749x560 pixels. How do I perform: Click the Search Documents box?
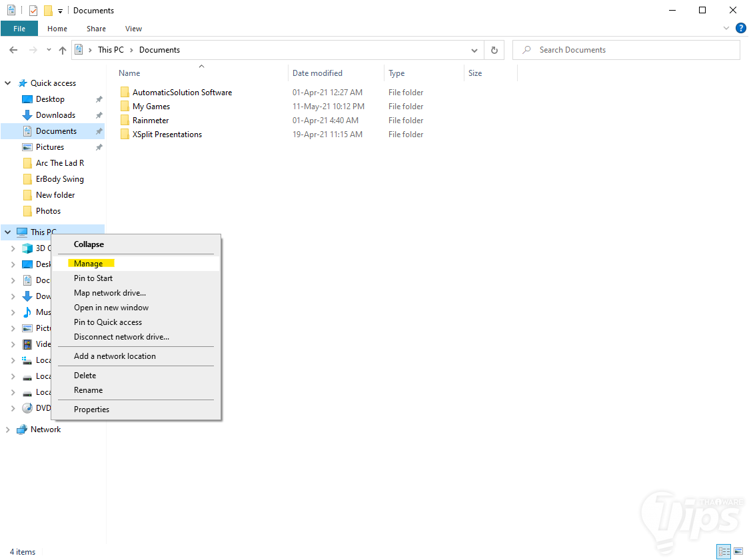tap(626, 50)
